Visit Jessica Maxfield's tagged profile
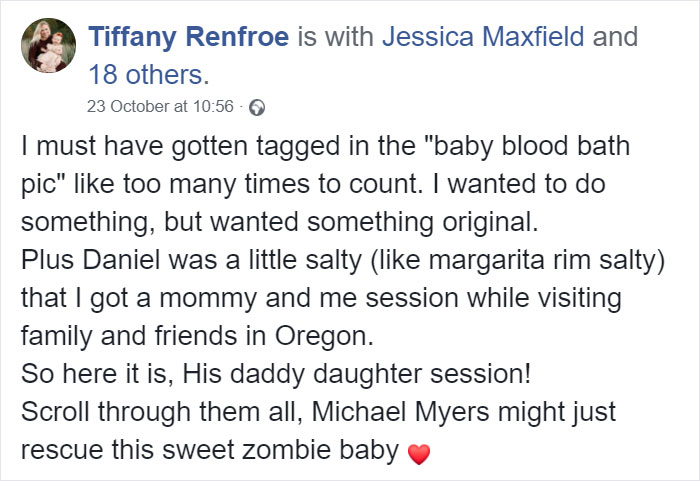 483,37
